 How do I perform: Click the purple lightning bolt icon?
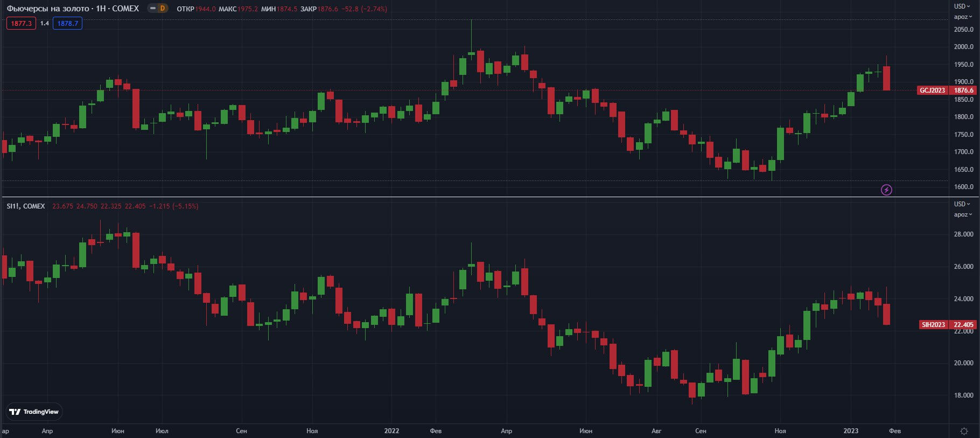click(886, 190)
